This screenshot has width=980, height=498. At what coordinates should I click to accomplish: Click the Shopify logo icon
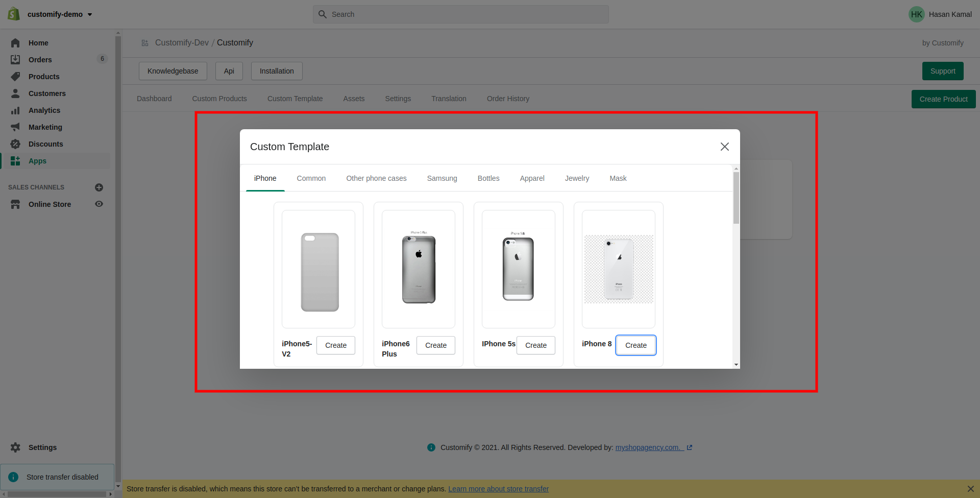pos(14,14)
